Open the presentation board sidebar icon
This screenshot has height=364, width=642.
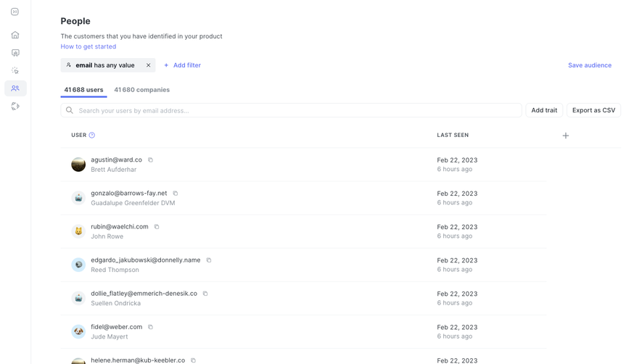[15, 53]
